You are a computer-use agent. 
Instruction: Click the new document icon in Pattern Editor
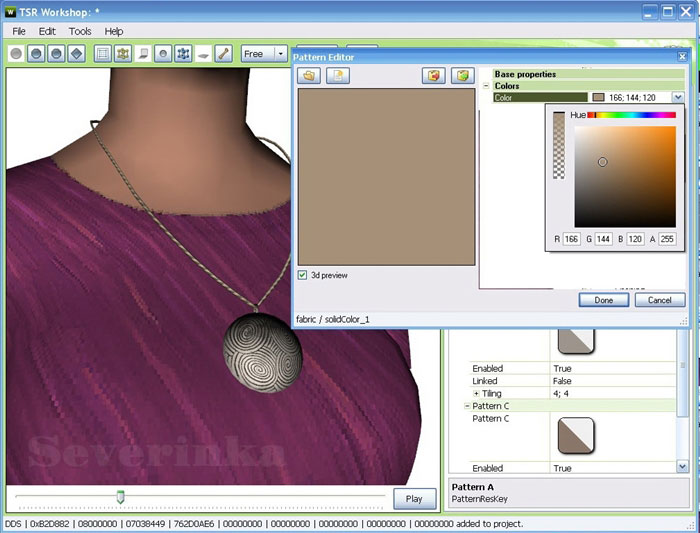337,76
